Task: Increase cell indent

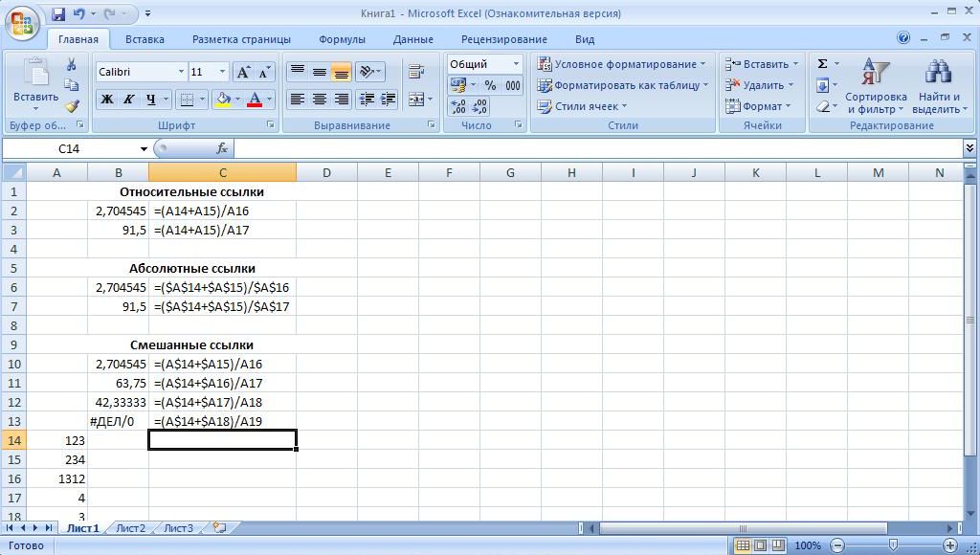Action: 389,100
